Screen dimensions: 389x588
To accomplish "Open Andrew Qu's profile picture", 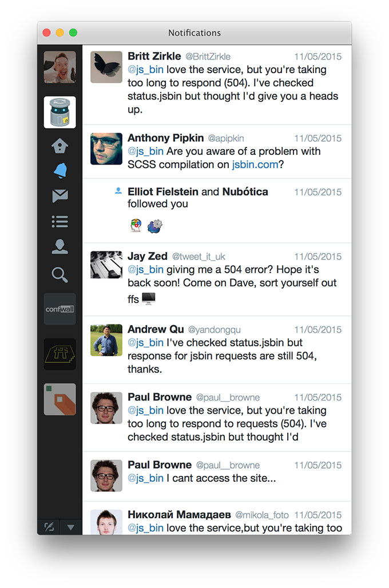I will 106,340.
